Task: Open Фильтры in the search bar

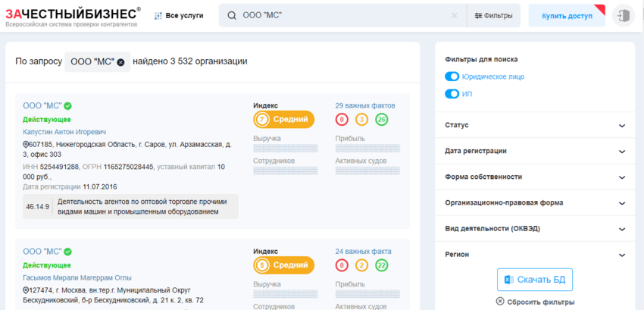Action: [x=493, y=16]
